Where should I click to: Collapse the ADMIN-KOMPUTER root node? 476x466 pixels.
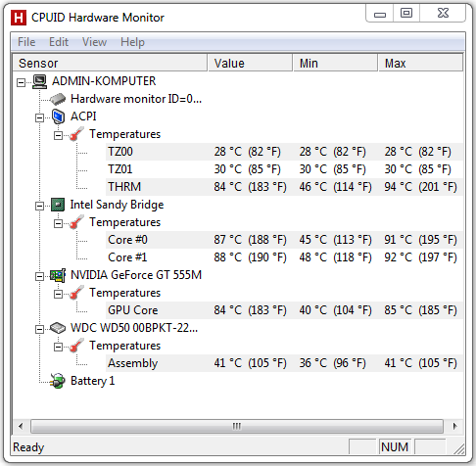pos(21,82)
